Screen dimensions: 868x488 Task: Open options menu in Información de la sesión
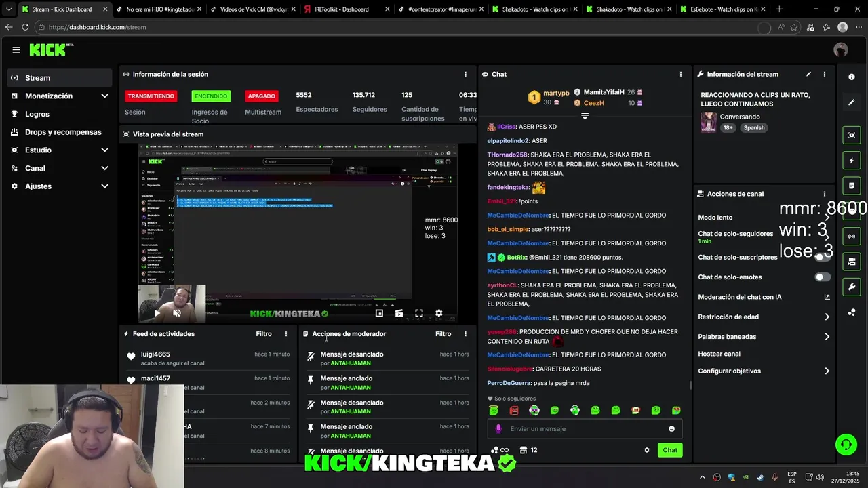coord(465,74)
